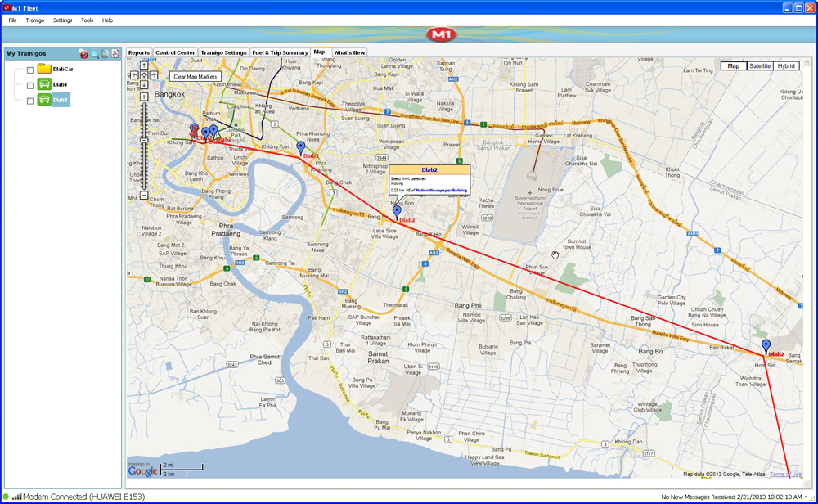Click the red prohibited icon in My Tramigos header
Viewport: 818px width, 504px height.
(83, 54)
